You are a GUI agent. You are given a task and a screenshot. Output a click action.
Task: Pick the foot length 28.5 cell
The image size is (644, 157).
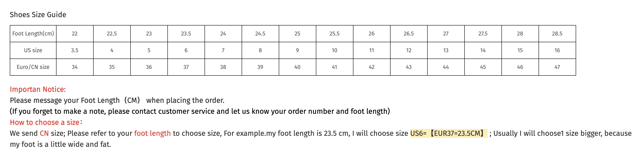(x=557, y=33)
